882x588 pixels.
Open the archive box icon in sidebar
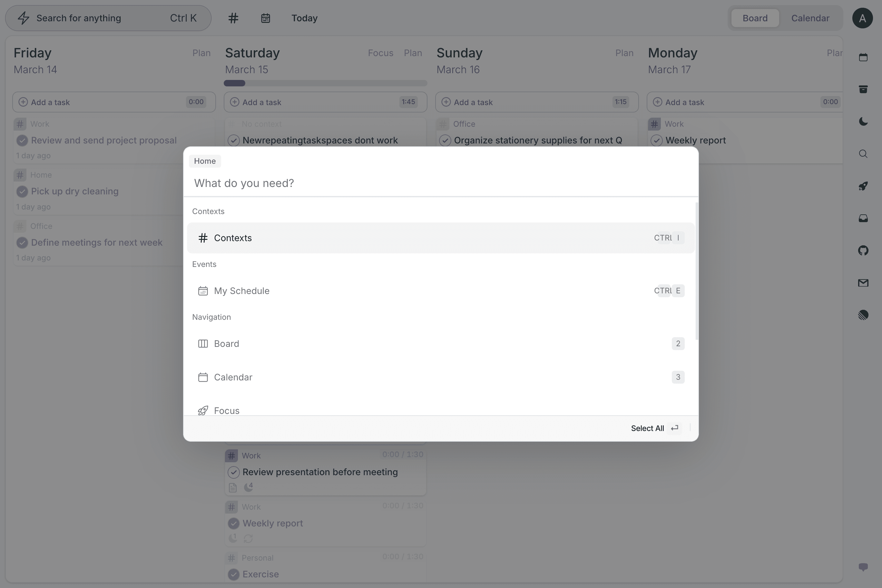863,89
